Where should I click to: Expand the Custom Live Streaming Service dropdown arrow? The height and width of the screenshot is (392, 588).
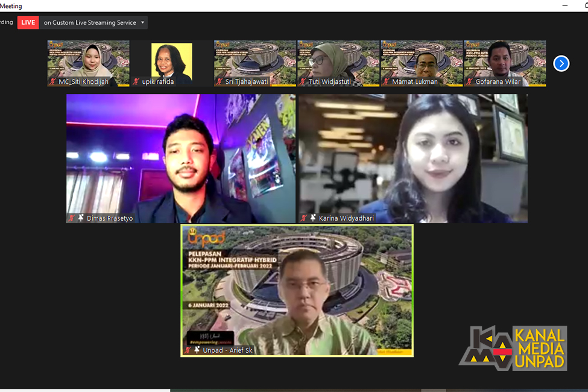(x=143, y=23)
